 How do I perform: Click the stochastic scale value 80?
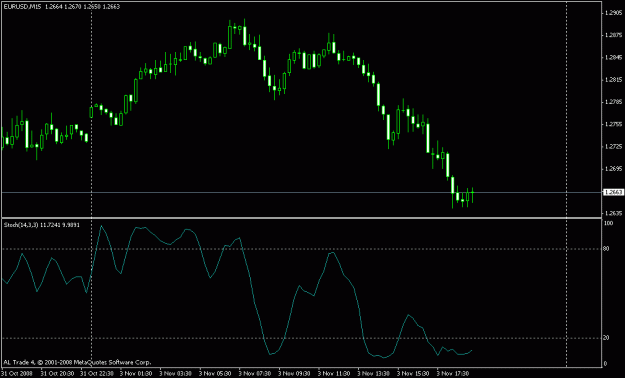(607, 249)
